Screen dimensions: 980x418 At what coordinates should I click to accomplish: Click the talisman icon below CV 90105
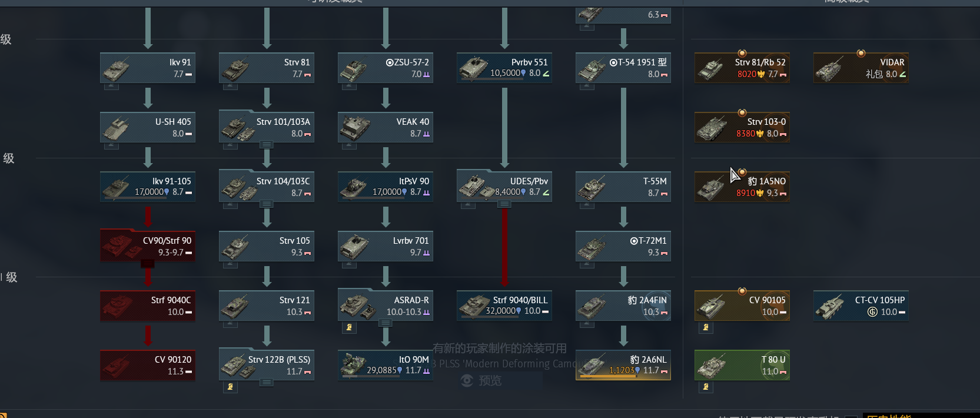[706, 327]
